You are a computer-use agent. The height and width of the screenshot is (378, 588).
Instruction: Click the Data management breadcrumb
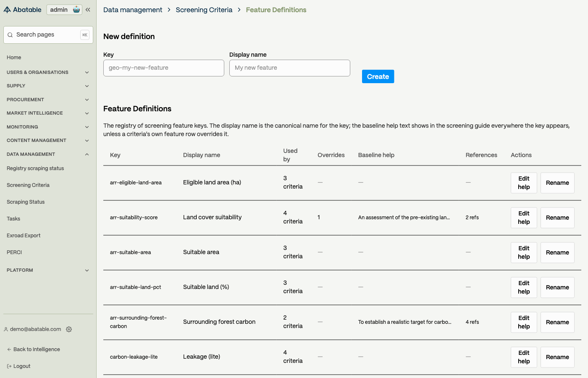tap(133, 10)
